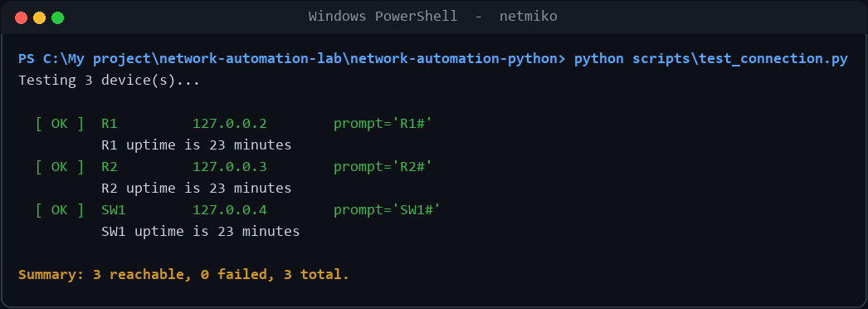
Task: Click IP address 127.0.0.2
Action: pos(230,124)
